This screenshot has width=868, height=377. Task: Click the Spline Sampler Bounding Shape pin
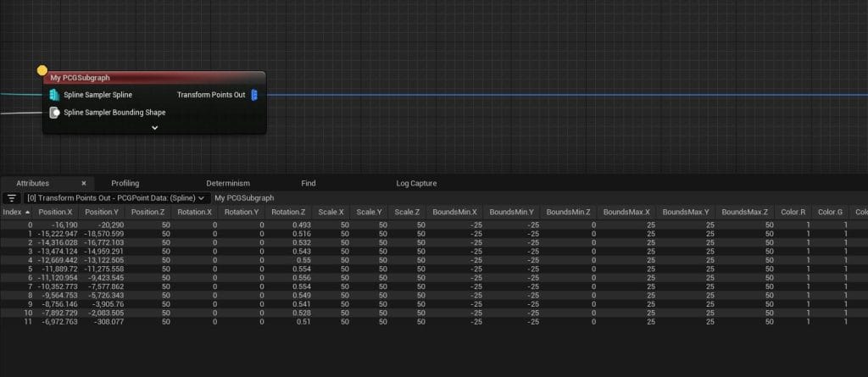54,112
